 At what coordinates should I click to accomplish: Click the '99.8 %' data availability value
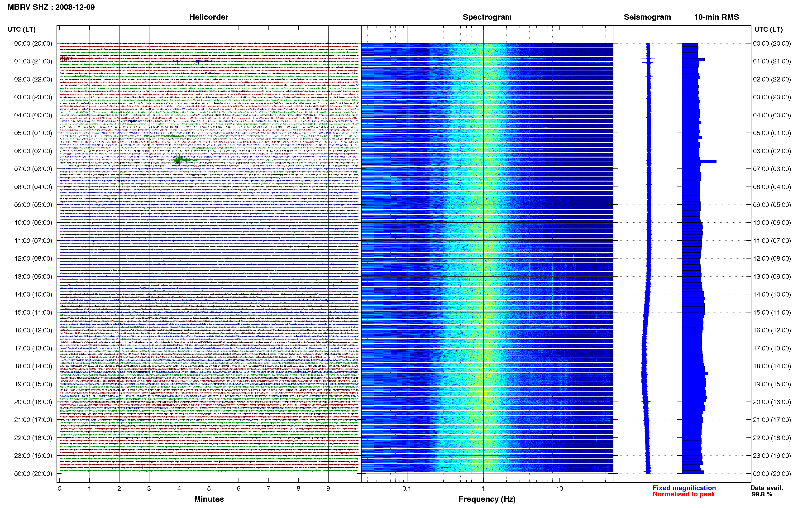762,494
